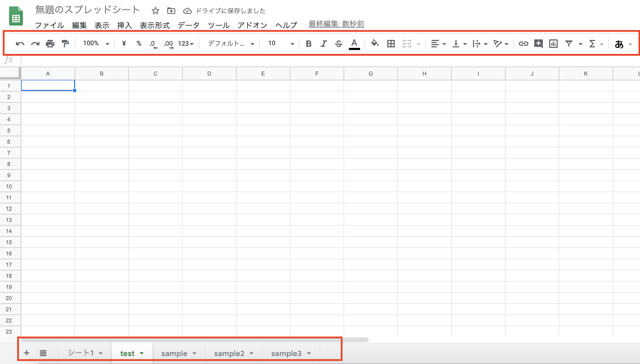Image resolution: width=640 pixels, height=364 pixels.
Task: Click the Print icon
Action: tap(50, 44)
